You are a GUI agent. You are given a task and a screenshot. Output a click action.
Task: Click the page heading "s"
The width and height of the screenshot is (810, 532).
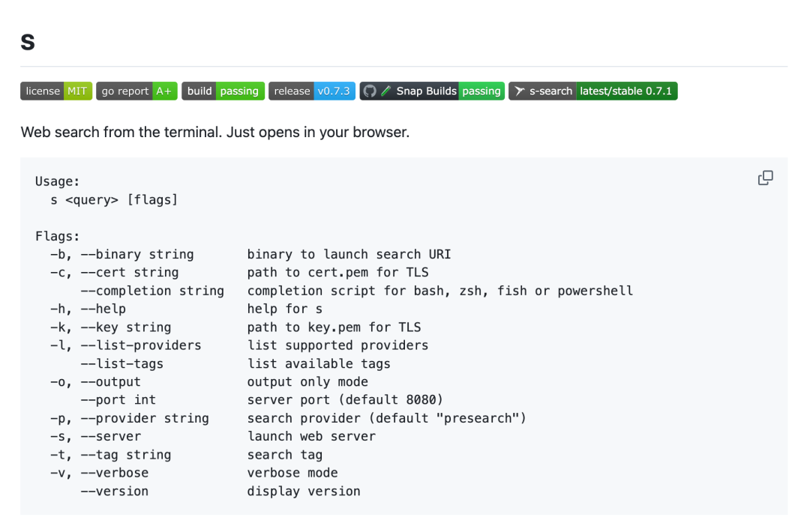[x=28, y=42]
